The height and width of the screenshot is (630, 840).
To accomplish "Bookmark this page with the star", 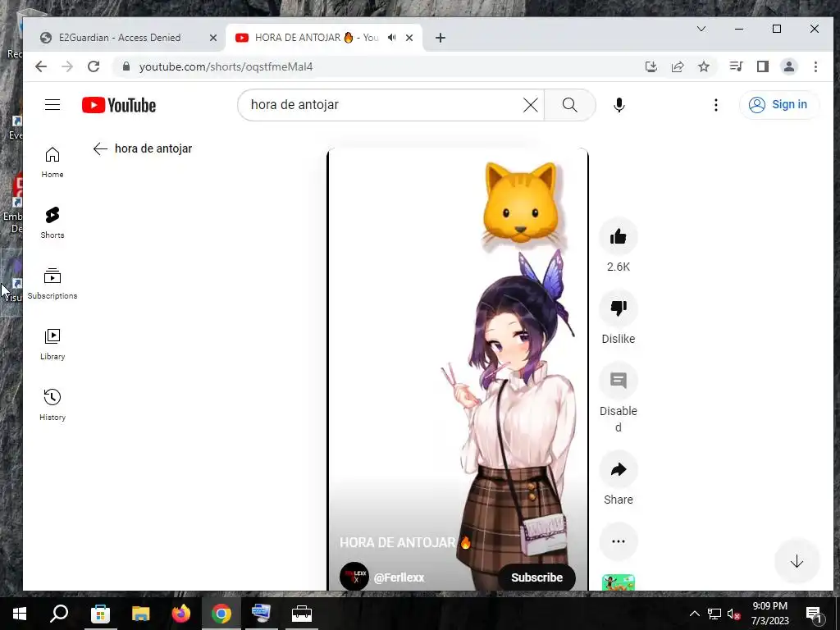I will tap(704, 66).
